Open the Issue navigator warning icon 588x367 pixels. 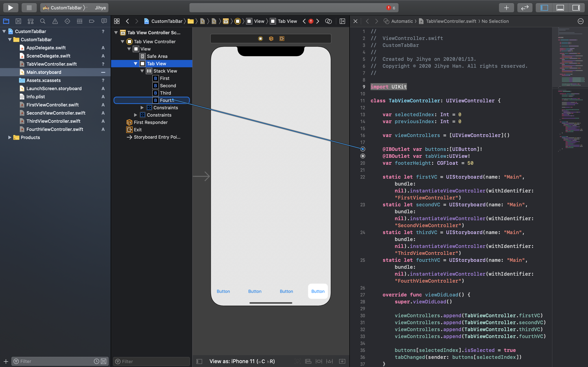(55, 21)
